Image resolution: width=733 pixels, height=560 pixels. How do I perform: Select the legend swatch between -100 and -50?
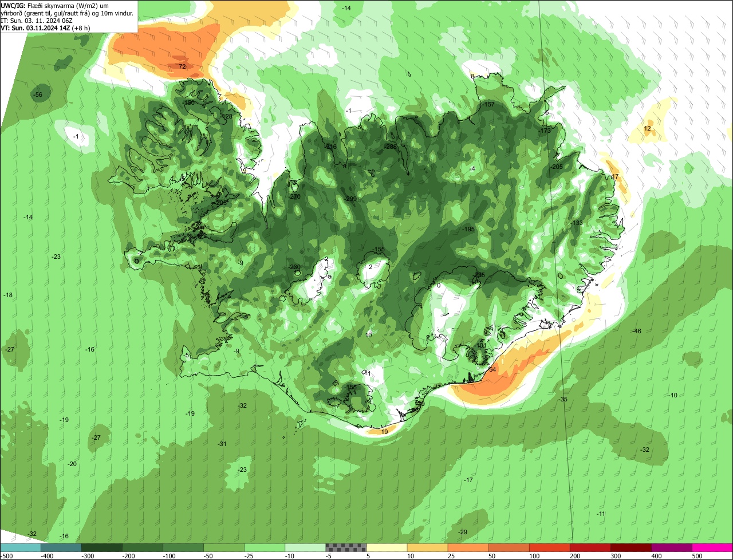(x=183, y=547)
